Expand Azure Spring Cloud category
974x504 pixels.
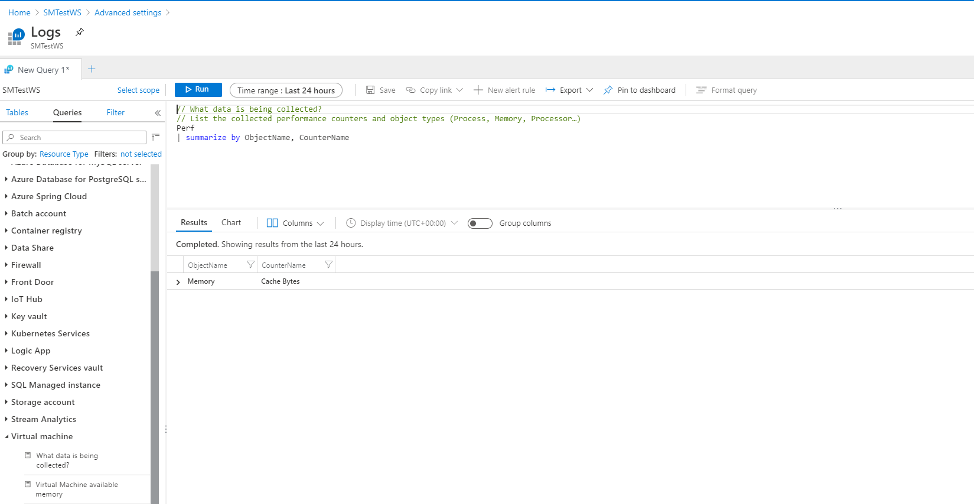click(6, 196)
